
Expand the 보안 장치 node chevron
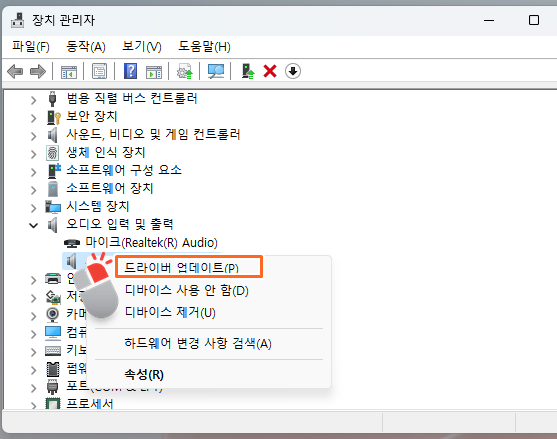pyautogui.click(x=33, y=118)
